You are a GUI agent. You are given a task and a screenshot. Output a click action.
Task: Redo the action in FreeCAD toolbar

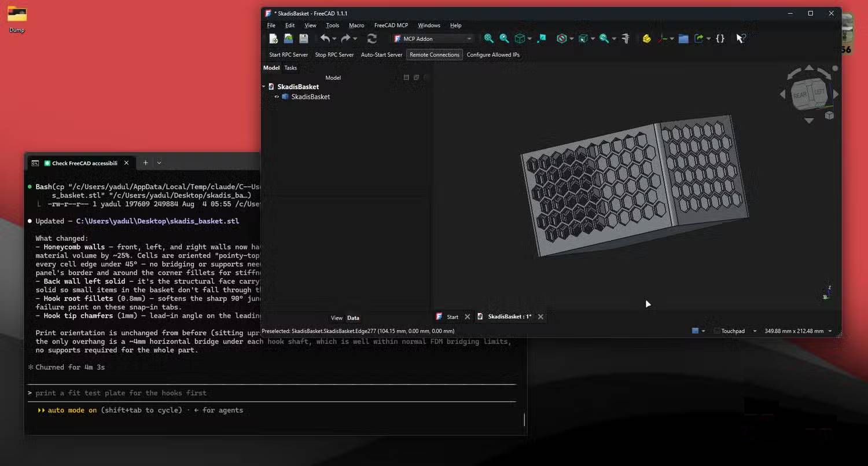345,38
